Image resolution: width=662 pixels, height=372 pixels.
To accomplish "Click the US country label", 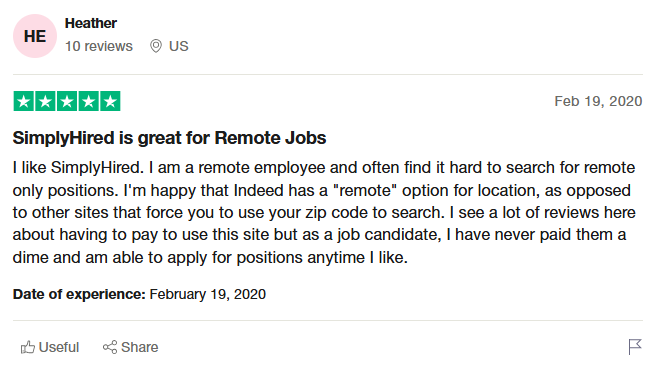I will 179,46.
